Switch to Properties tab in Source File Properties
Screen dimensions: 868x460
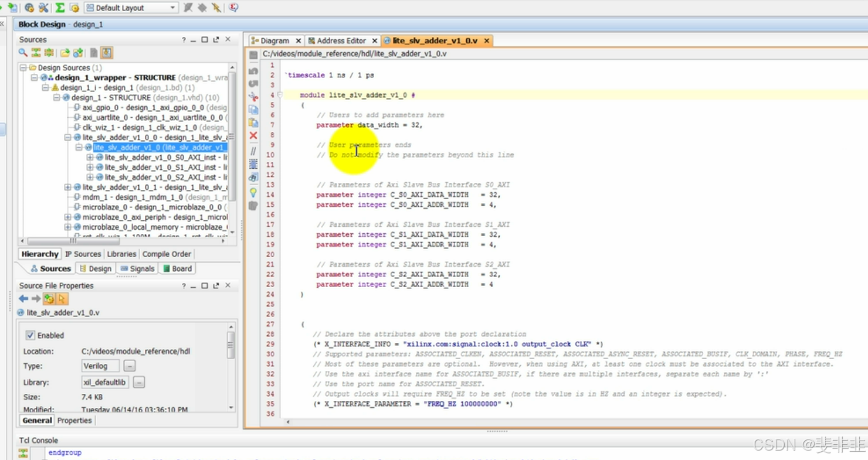pos(74,420)
